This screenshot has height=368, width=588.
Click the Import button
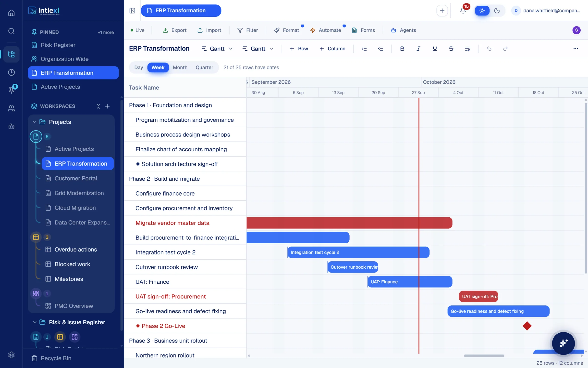point(209,30)
